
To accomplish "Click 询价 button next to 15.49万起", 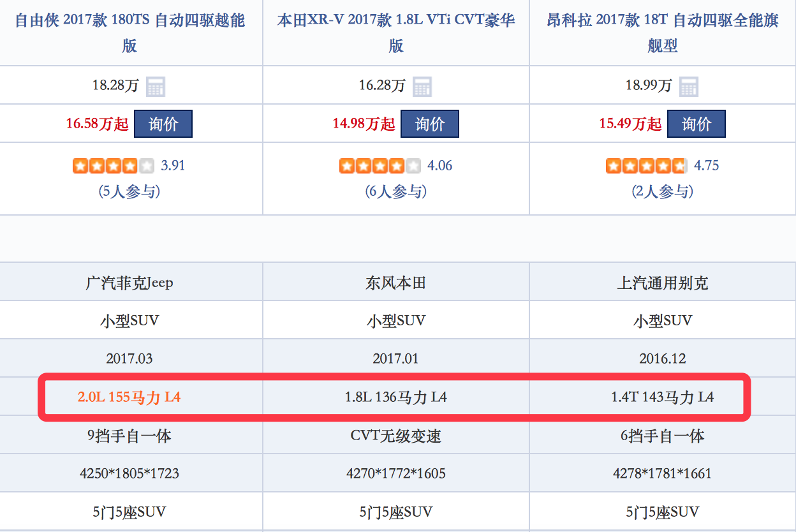I will point(696,124).
